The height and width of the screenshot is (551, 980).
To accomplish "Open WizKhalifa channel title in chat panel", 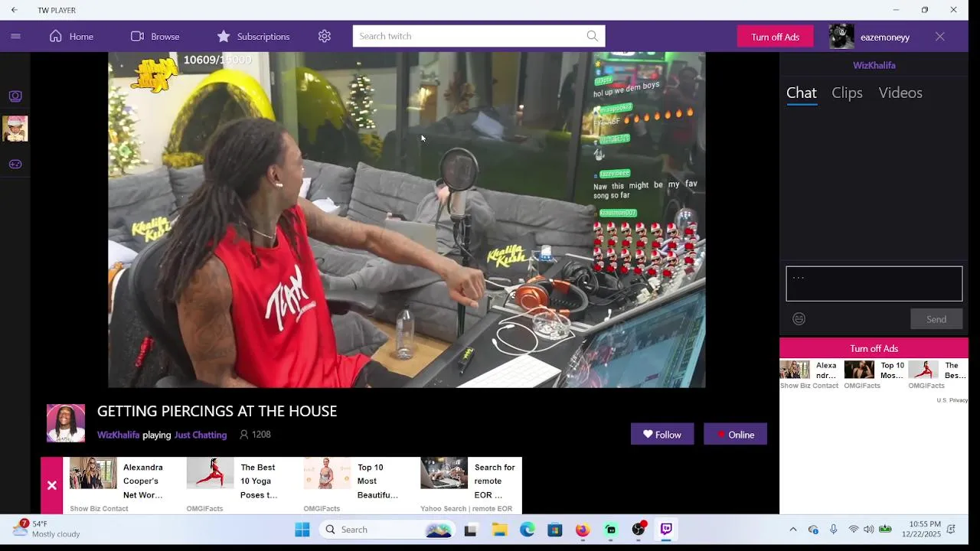I will [874, 65].
